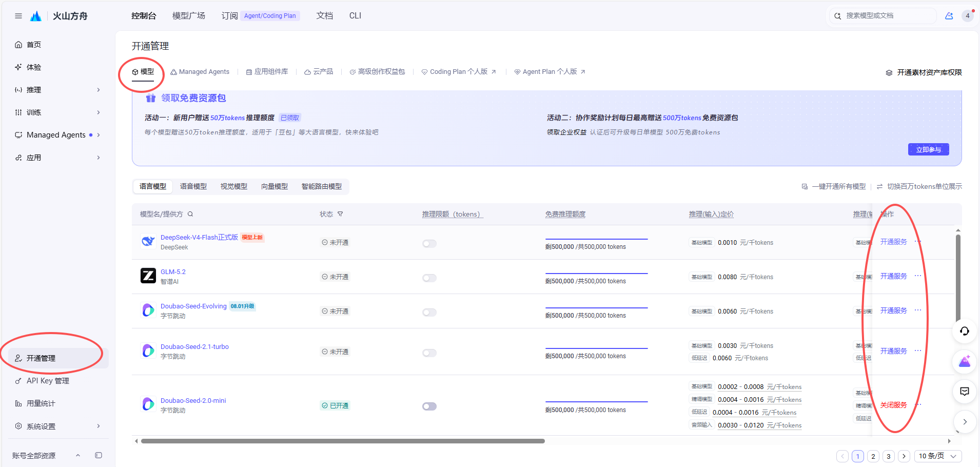Screen dimensions: 980x467
Task: Open the 云产品 tab
Action: click(x=319, y=72)
